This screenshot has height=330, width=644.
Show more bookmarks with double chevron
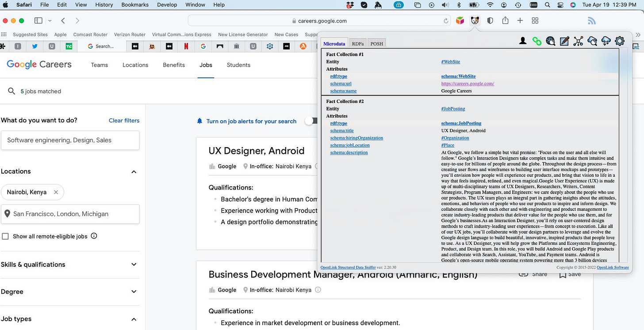click(x=638, y=34)
